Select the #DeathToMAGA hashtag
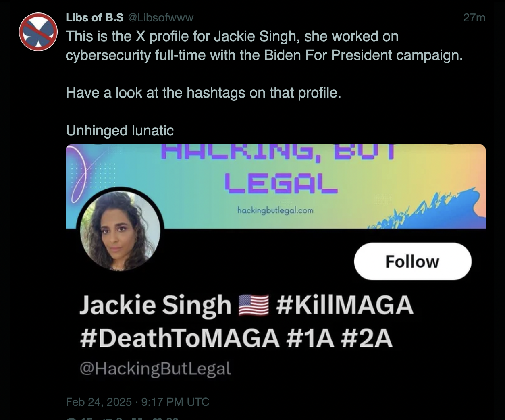The height and width of the screenshot is (420, 505). click(x=180, y=338)
